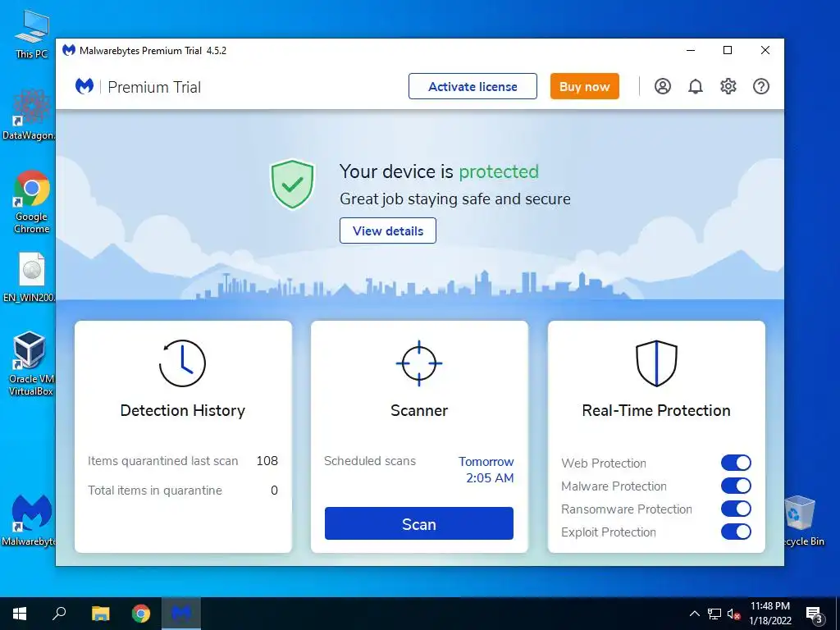Open the Detection History heading

tap(183, 410)
